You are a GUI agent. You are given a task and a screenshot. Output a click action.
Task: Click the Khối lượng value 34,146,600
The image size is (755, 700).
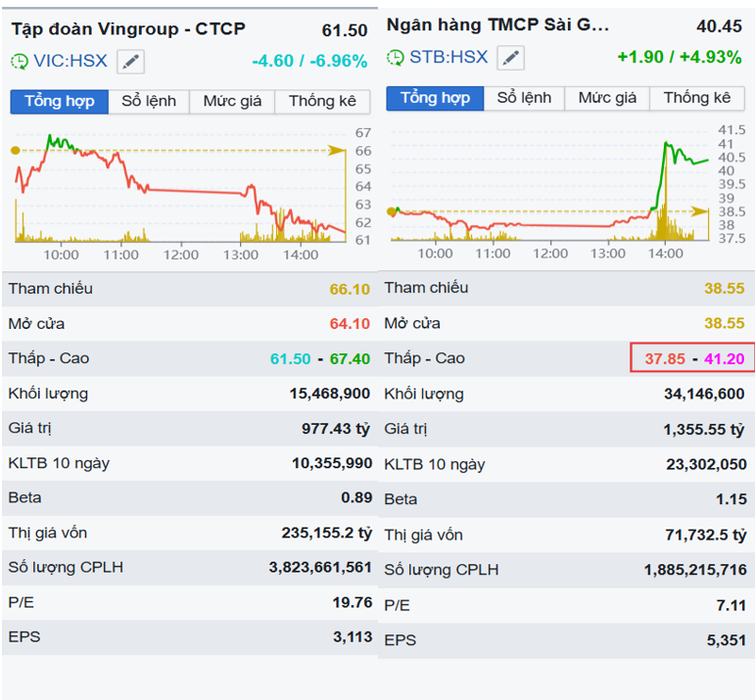click(704, 395)
